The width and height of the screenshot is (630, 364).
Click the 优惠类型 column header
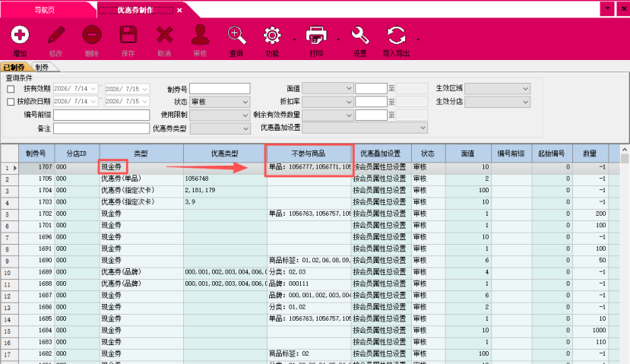tap(225, 154)
